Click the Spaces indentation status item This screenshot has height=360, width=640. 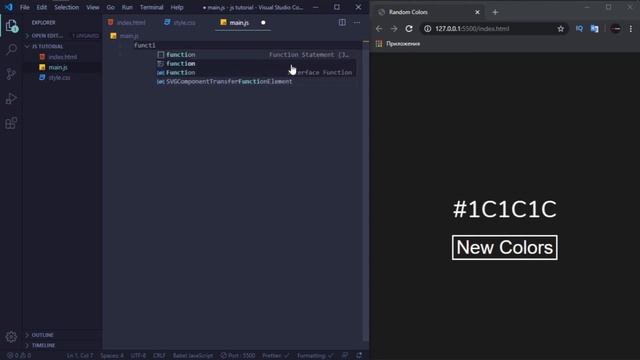[x=112, y=356]
